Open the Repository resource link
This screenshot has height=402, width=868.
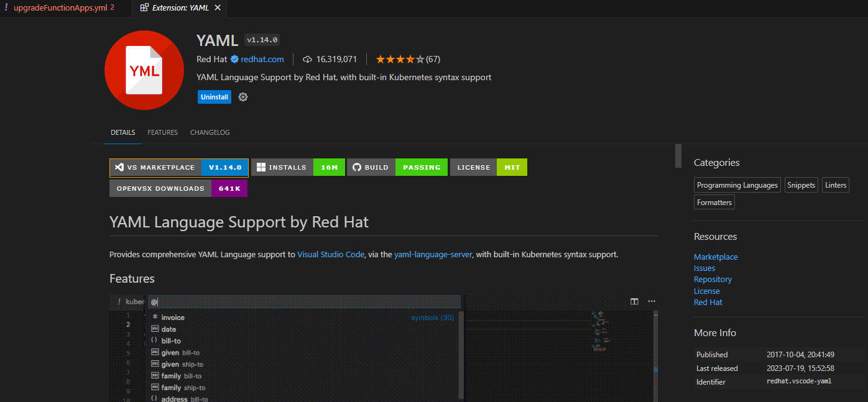pyautogui.click(x=713, y=280)
